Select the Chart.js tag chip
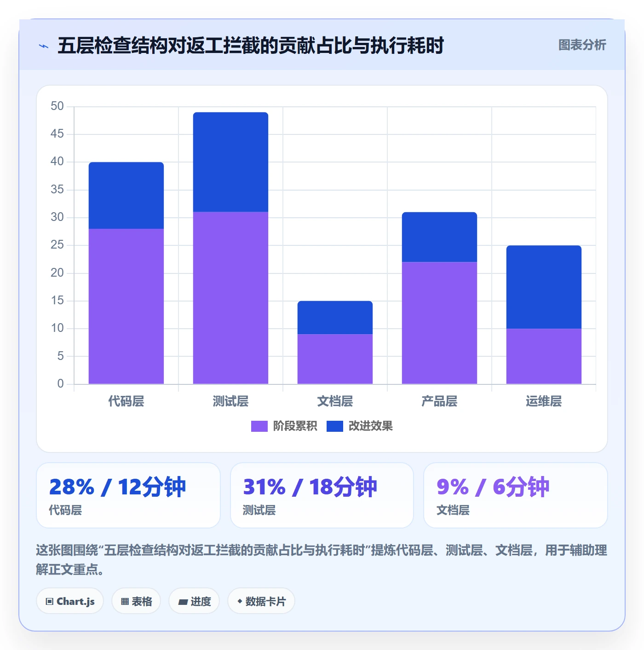Image resolution: width=644 pixels, height=650 pixels. point(70,601)
